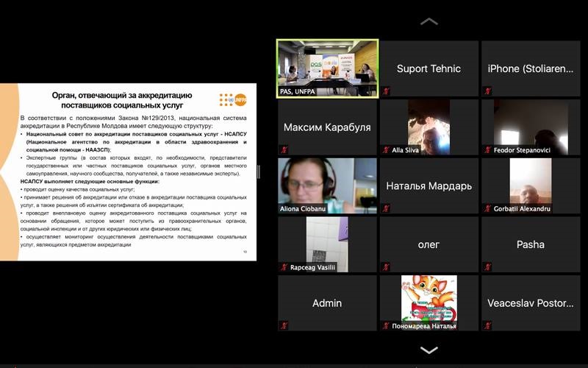Click muted mic icon beside Alla Sliva

point(386,150)
